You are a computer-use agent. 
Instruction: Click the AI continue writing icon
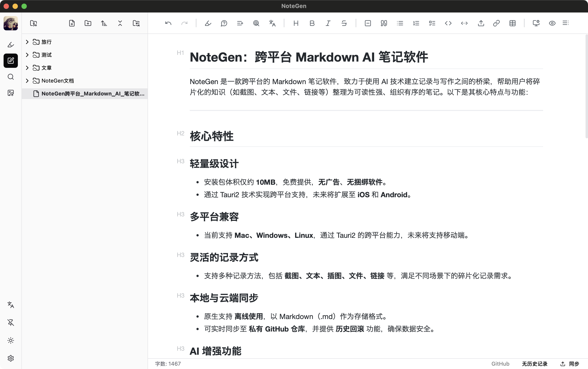click(x=240, y=23)
